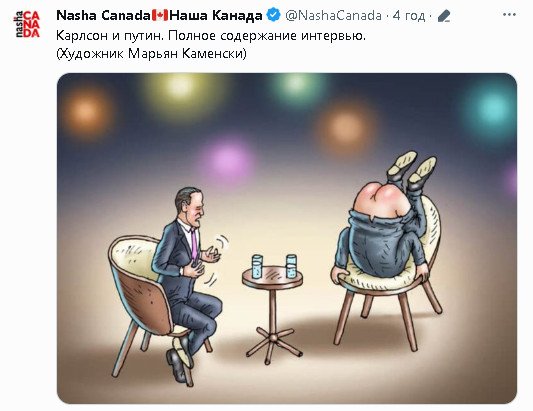This screenshot has height=411, width=533.
Task: Open the Nasha Canada display name
Action: (103, 15)
